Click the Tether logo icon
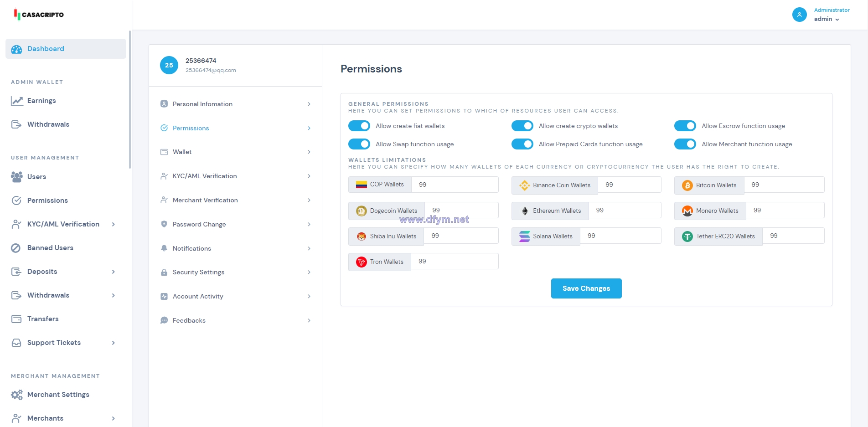The height and width of the screenshot is (427, 868). point(687,237)
